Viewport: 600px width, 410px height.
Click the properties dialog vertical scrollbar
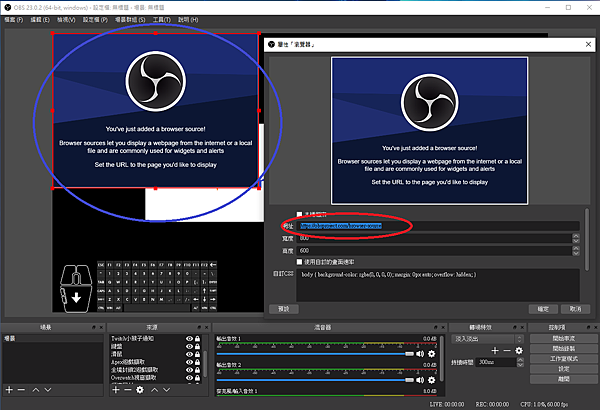587,239
